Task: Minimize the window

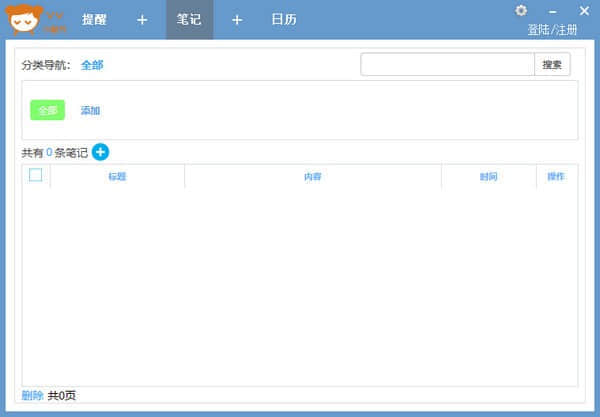Action: (x=553, y=11)
